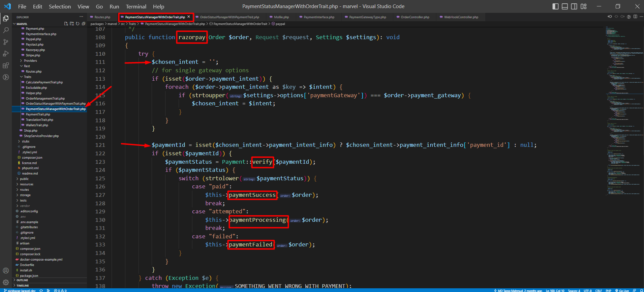Toggle the secondary sidebar layout button
Screen dimensions: 644x292
click(574, 6)
